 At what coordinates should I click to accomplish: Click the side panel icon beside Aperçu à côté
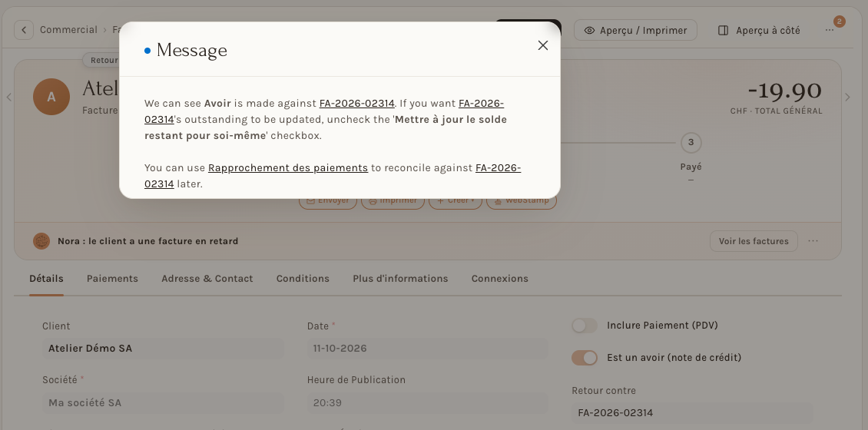point(723,31)
